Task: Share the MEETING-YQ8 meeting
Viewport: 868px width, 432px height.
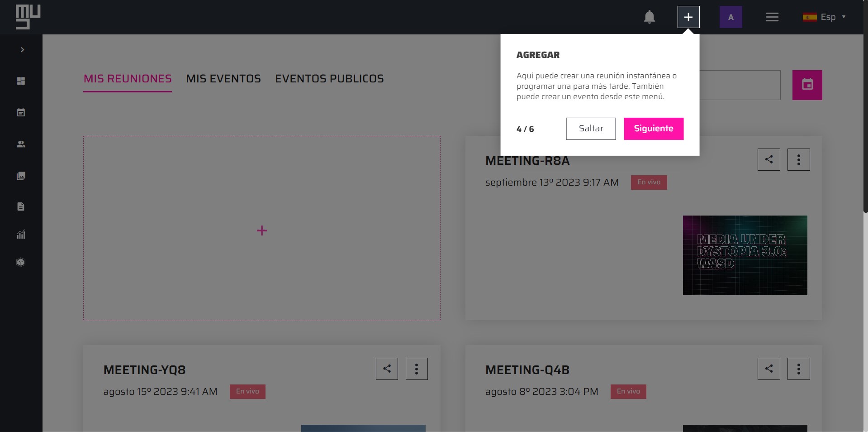Action: (387, 369)
